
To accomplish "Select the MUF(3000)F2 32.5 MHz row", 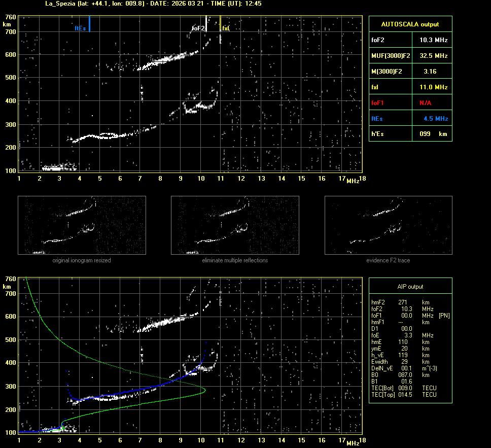I will [410, 55].
